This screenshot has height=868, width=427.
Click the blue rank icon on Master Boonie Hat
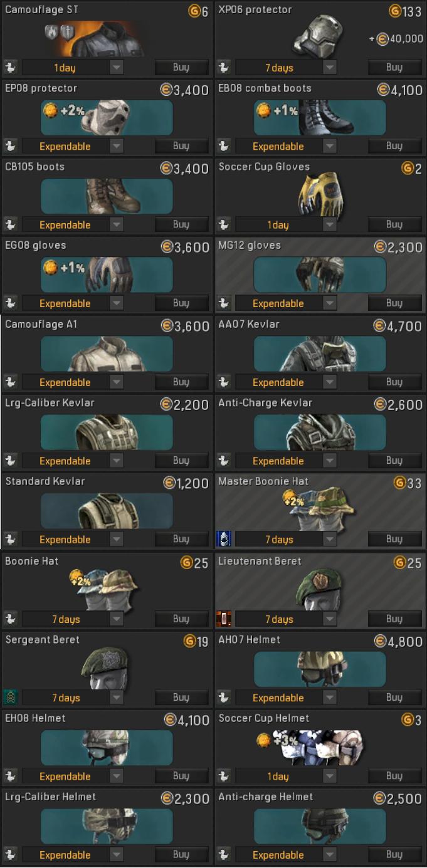(x=223, y=539)
